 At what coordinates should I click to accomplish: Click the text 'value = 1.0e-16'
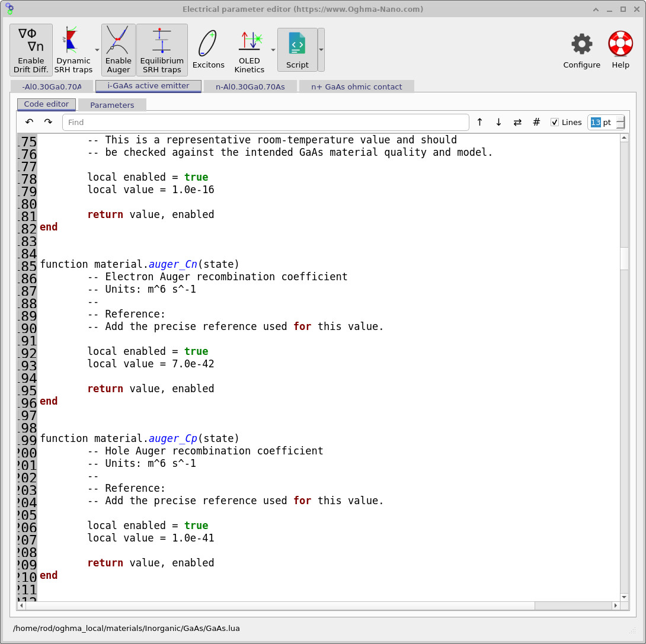click(170, 190)
